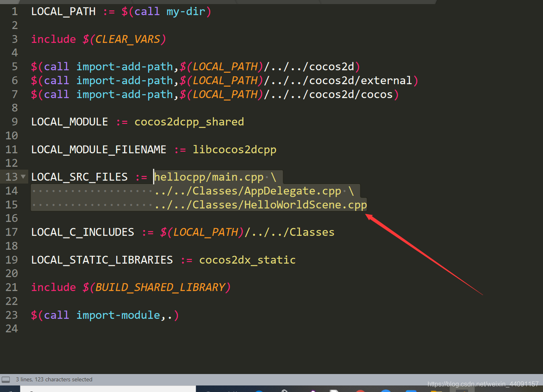Open the panel switcher icon in status bar
Screen dimensions: 543x392
coord(6,379)
